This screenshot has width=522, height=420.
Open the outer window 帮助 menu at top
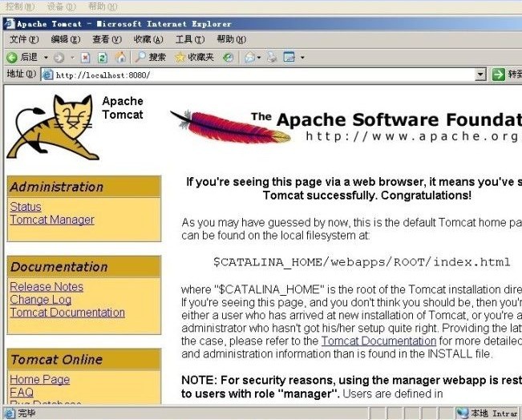click(103, 6)
